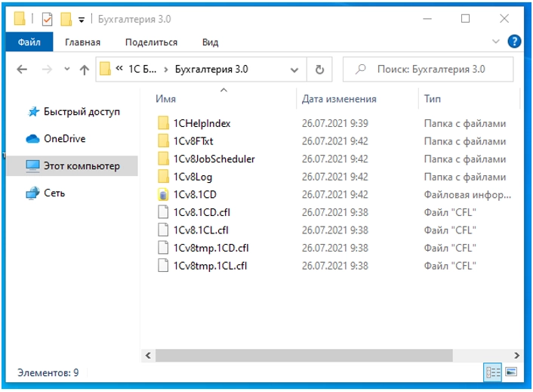Click folder icon of 1Cv8JobScheduler
Image resolution: width=533 pixels, height=392 pixels.
pos(163,159)
